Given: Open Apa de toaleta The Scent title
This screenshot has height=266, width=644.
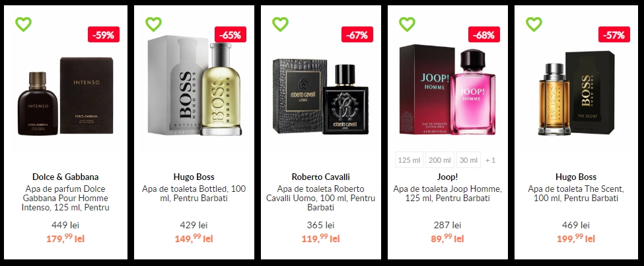Looking at the screenshot, I should coord(576,193).
